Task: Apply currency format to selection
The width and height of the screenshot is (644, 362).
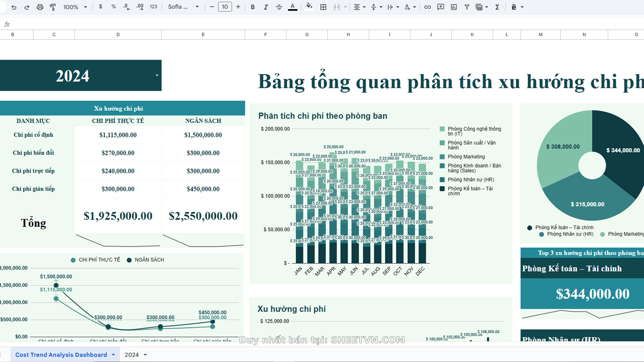Action: click(101, 7)
